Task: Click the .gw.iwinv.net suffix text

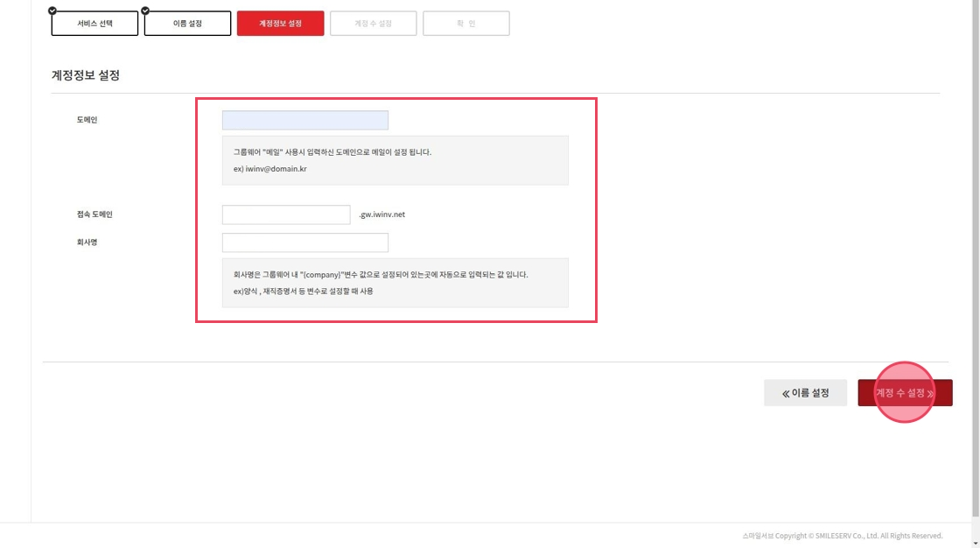Action: point(381,214)
